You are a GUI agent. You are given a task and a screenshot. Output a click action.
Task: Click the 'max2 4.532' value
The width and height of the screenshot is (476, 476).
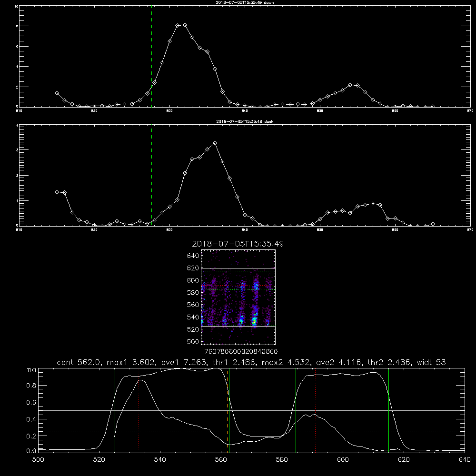pyautogui.click(x=285, y=362)
